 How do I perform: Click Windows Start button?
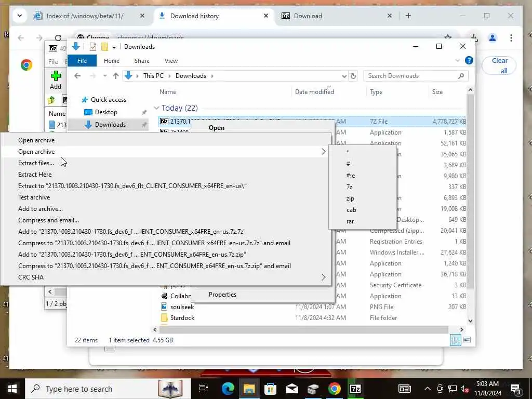click(12, 389)
